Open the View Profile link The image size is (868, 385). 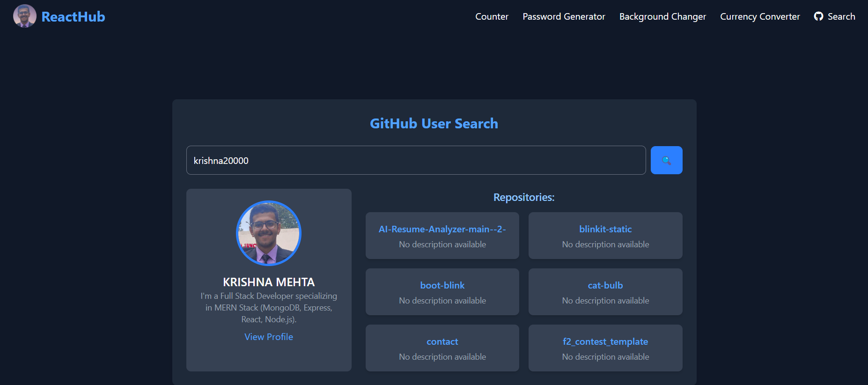tap(269, 337)
